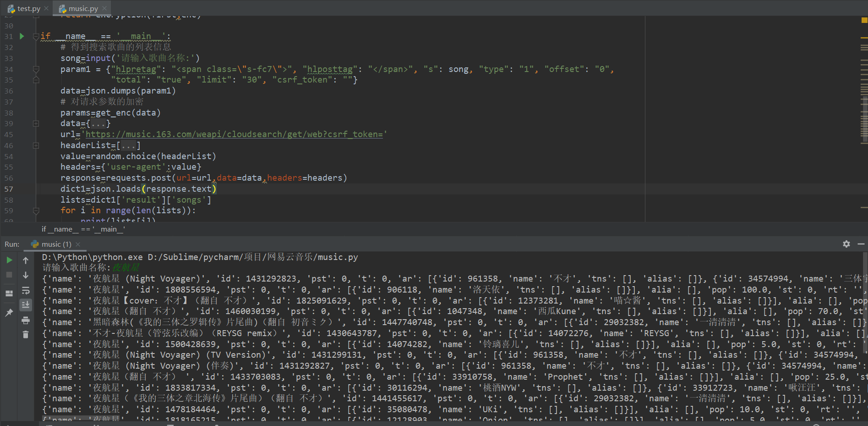Click the console command line D:\Python\python.exe
868x426 pixels.
coord(200,257)
